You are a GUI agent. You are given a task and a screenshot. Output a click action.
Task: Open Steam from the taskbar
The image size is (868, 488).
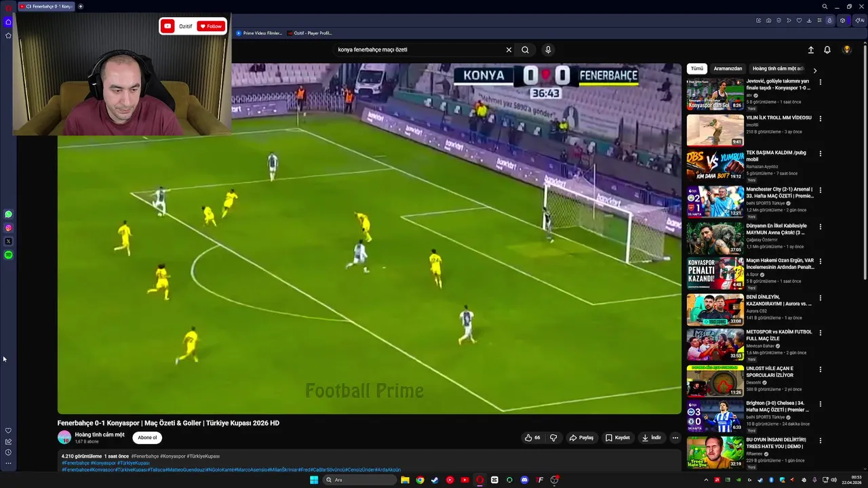[435, 480]
